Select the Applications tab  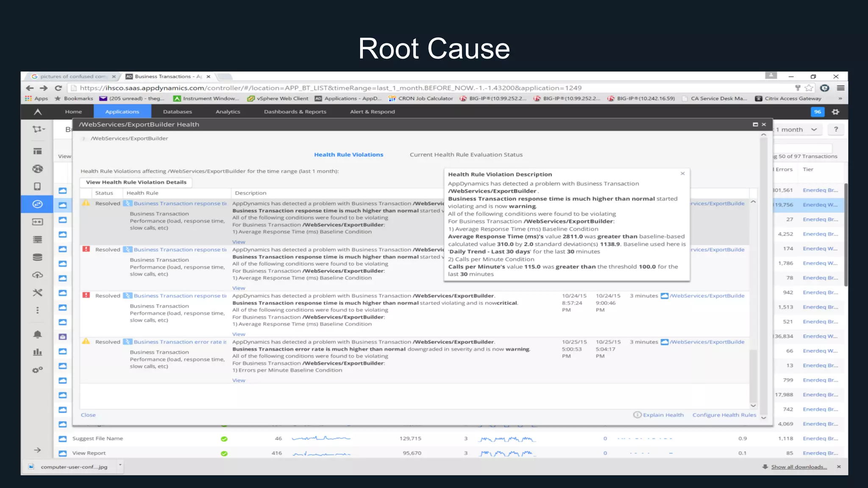[x=122, y=112]
